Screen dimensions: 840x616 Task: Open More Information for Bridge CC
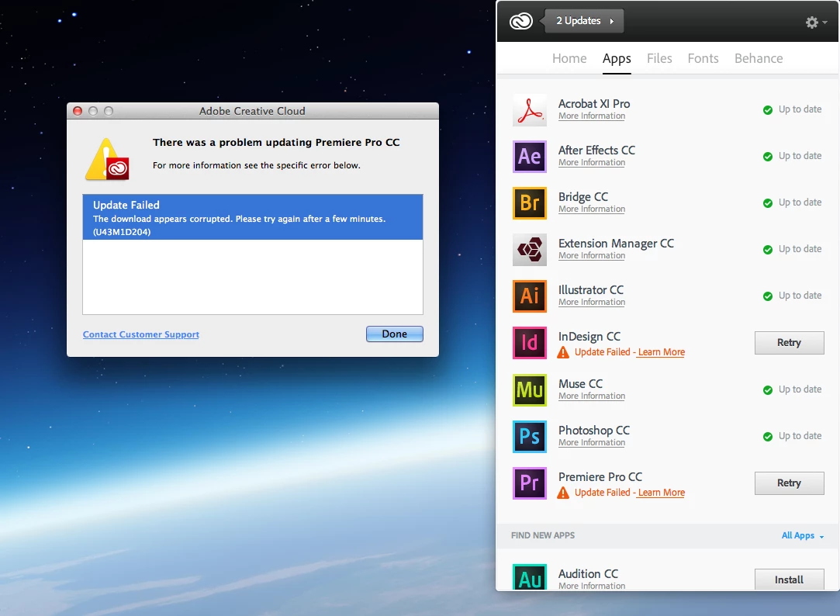592,209
